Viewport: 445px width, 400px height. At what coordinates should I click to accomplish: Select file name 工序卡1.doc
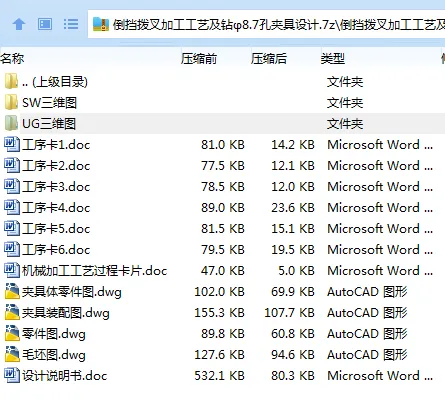point(56,145)
